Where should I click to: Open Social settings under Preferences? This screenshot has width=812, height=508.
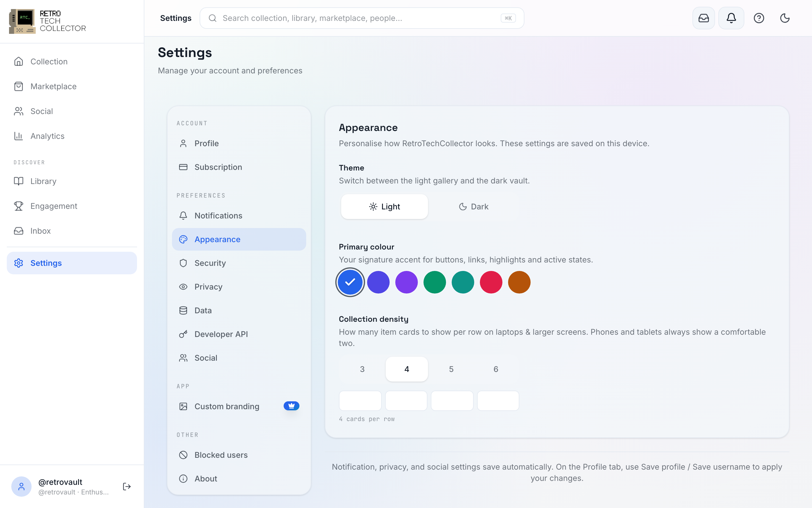pos(239,358)
